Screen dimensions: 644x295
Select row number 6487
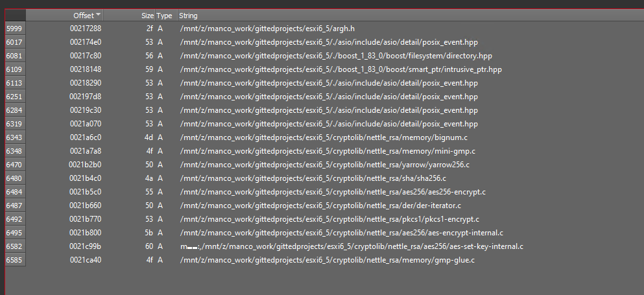(15, 206)
